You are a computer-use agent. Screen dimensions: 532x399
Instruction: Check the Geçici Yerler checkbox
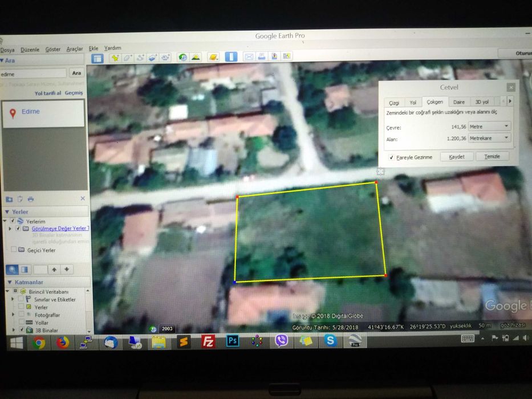(x=13, y=250)
